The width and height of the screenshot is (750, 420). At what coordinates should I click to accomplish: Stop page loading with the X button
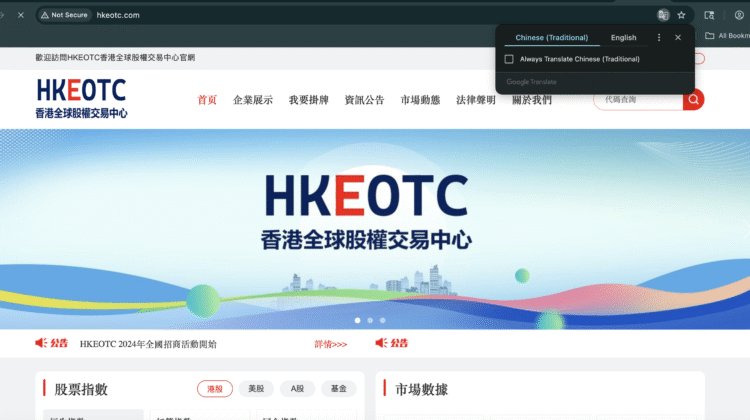pos(20,15)
